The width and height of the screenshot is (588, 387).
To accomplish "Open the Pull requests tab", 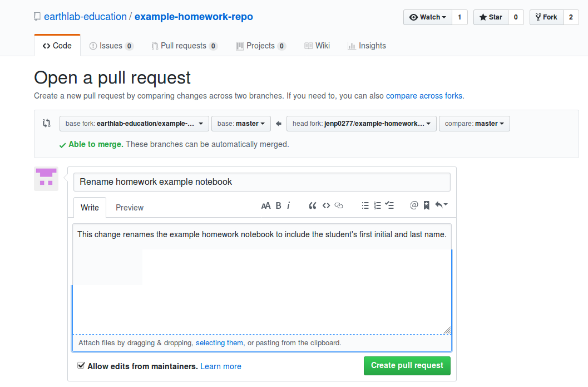I will [184, 46].
